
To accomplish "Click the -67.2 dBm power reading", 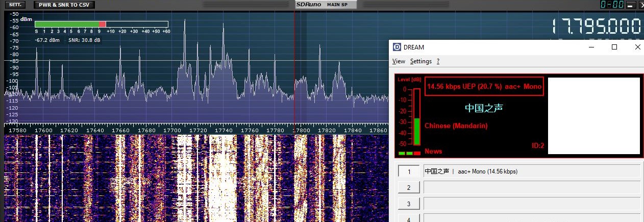I will coord(47,40).
